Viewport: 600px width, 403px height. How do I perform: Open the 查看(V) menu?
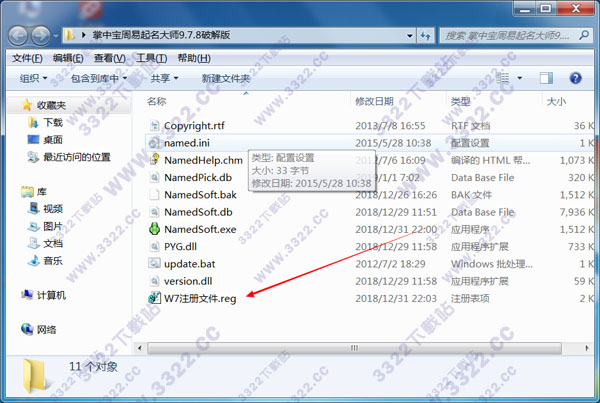point(109,58)
